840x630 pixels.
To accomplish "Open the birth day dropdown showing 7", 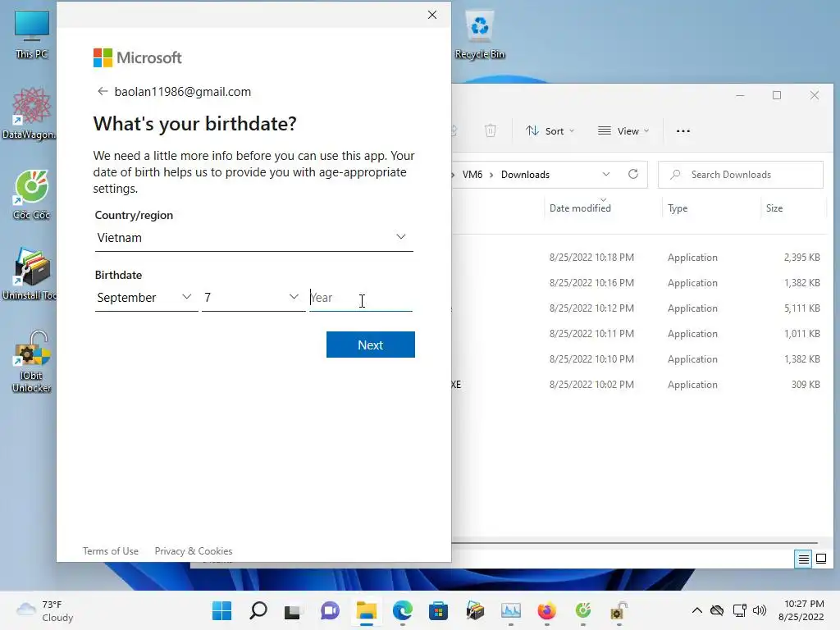I will pos(253,297).
